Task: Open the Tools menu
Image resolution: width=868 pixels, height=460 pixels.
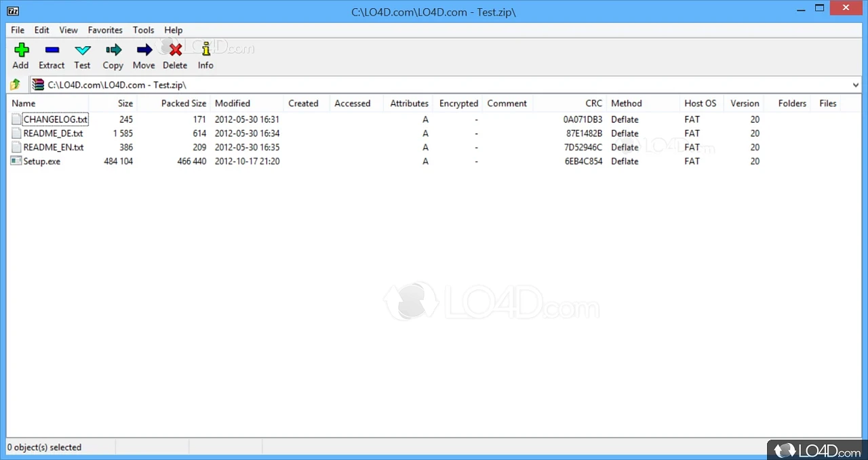Action: pos(143,30)
